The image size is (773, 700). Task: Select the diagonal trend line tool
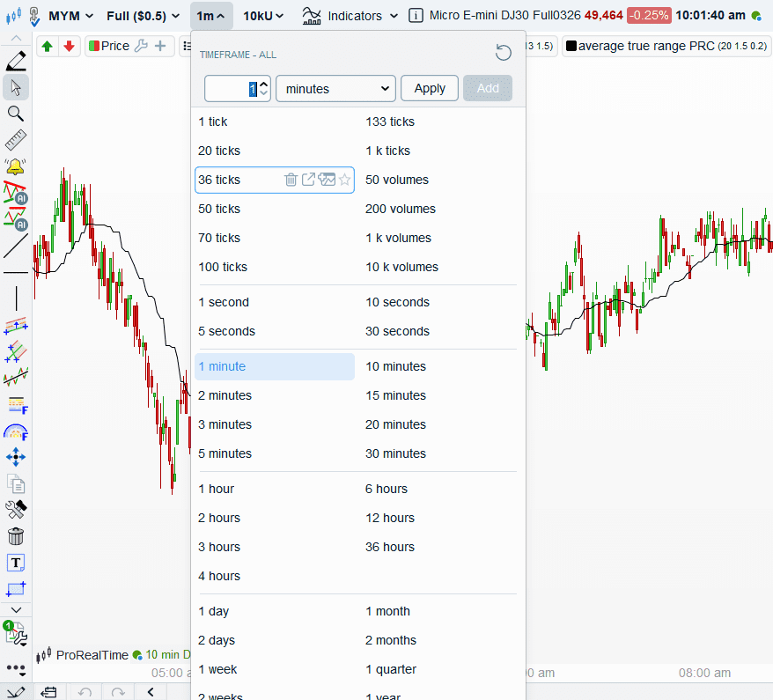[16, 246]
